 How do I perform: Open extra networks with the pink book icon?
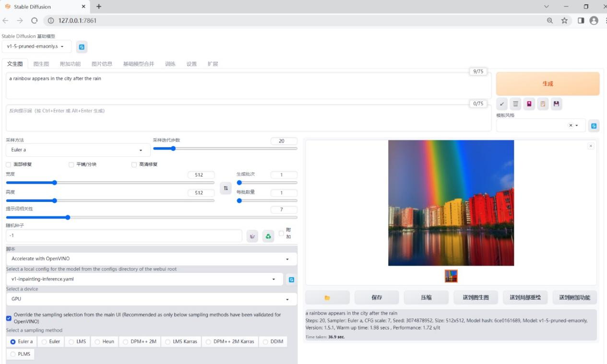pyautogui.click(x=529, y=104)
